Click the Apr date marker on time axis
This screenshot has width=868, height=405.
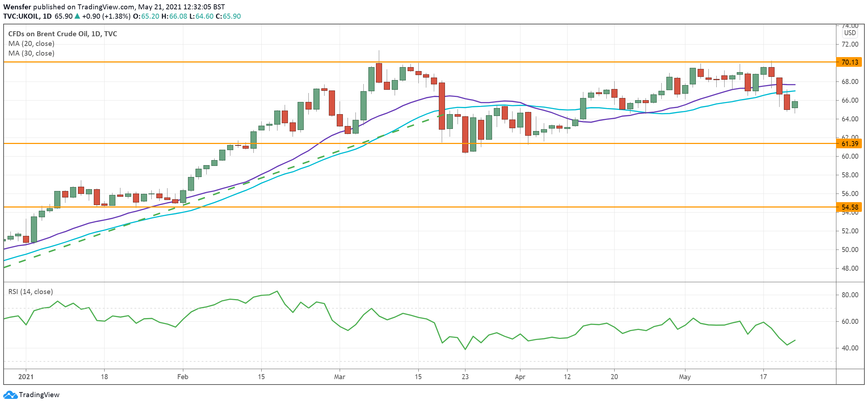coord(520,377)
